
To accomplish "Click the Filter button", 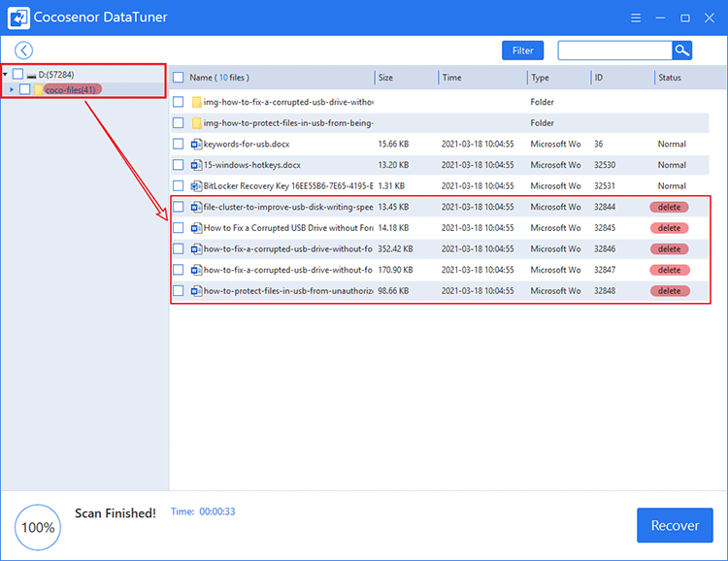I will pyautogui.click(x=523, y=50).
